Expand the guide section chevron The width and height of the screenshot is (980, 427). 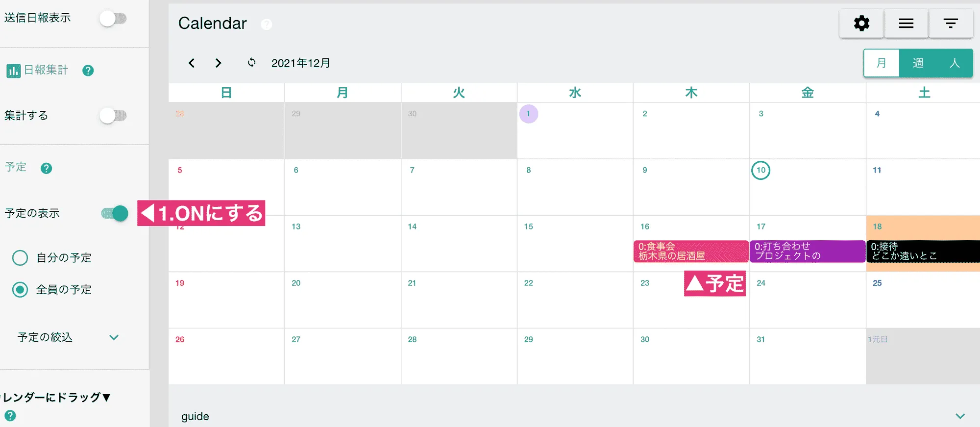coord(960,416)
